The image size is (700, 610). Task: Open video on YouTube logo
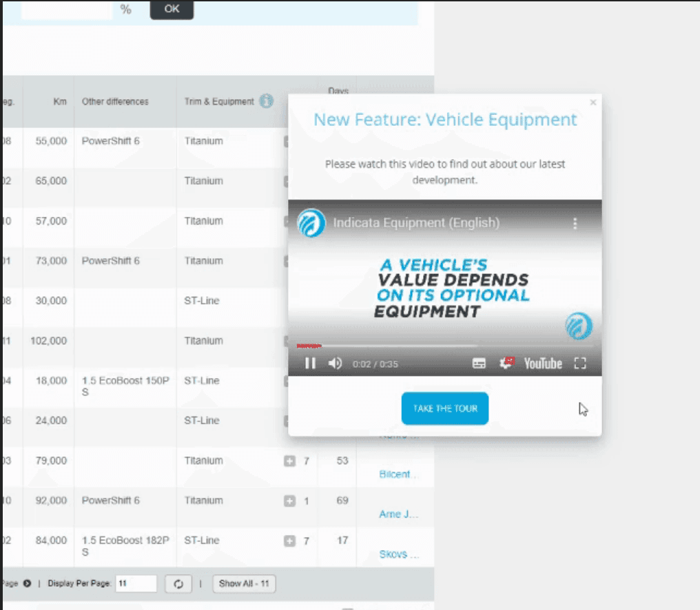tap(543, 364)
